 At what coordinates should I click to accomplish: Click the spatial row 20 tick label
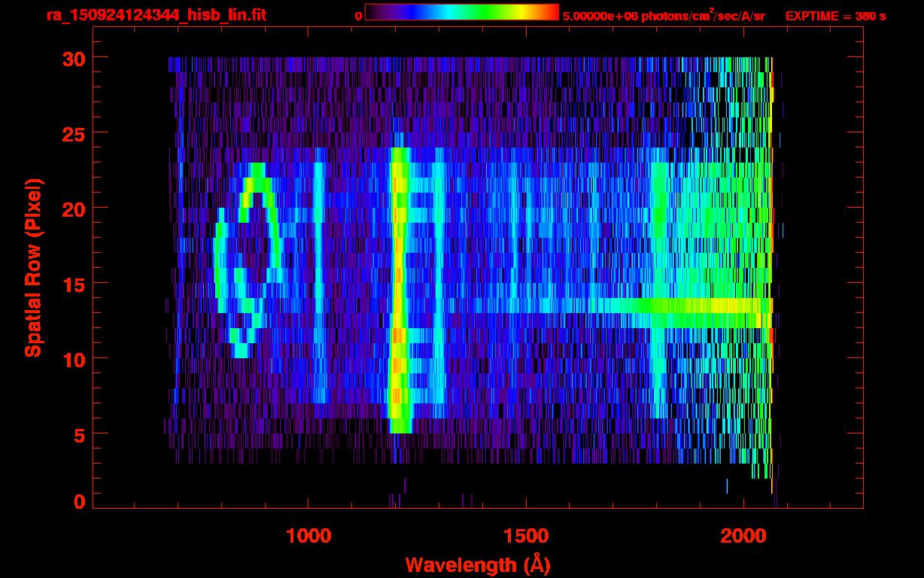pos(74,208)
